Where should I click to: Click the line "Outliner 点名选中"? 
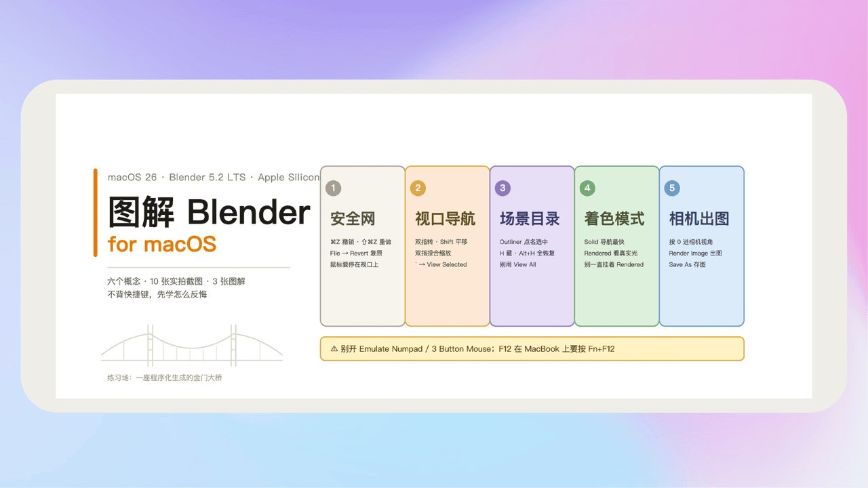click(x=524, y=242)
